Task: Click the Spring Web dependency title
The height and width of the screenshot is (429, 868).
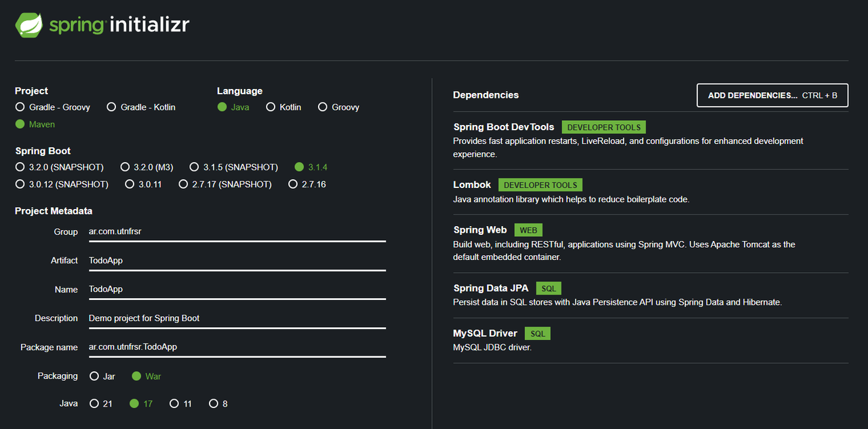Action: [x=479, y=230]
